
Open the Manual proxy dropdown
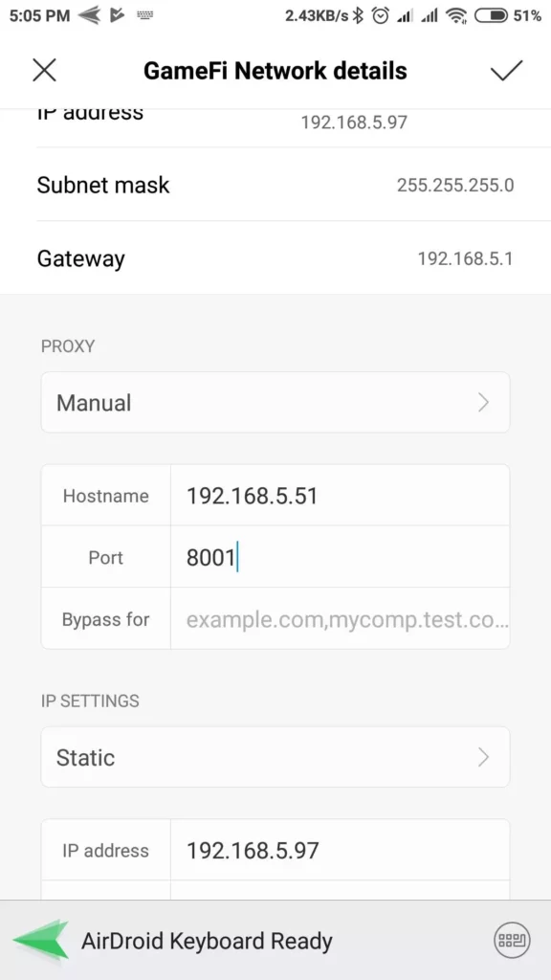[x=275, y=403]
